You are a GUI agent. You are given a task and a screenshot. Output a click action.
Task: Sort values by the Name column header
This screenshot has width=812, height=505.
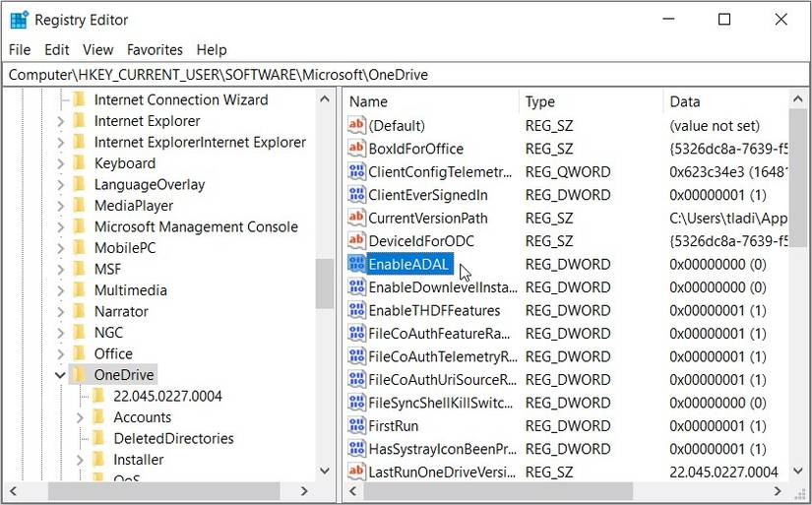click(x=431, y=101)
